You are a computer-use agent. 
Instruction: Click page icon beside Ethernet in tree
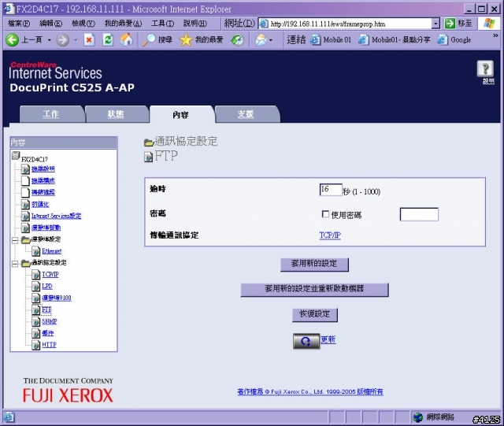pyautogui.click(x=36, y=251)
